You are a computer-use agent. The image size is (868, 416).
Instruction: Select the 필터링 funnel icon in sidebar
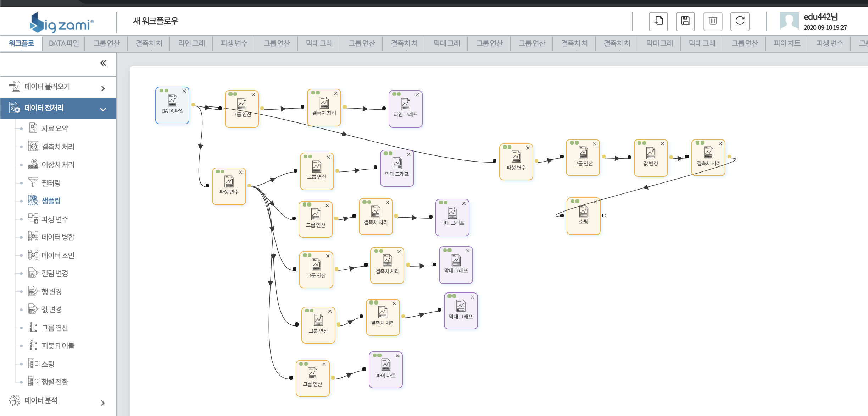click(33, 182)
